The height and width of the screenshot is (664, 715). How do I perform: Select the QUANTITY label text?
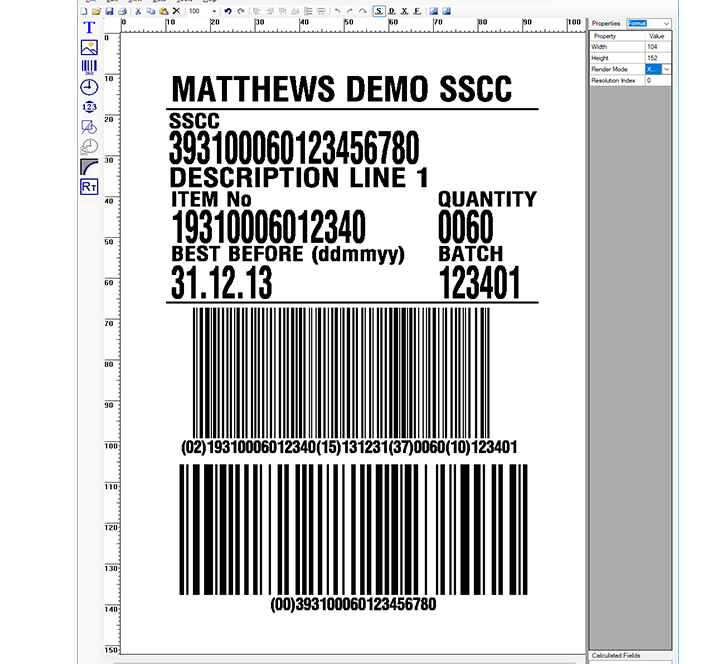click(487, 199)
